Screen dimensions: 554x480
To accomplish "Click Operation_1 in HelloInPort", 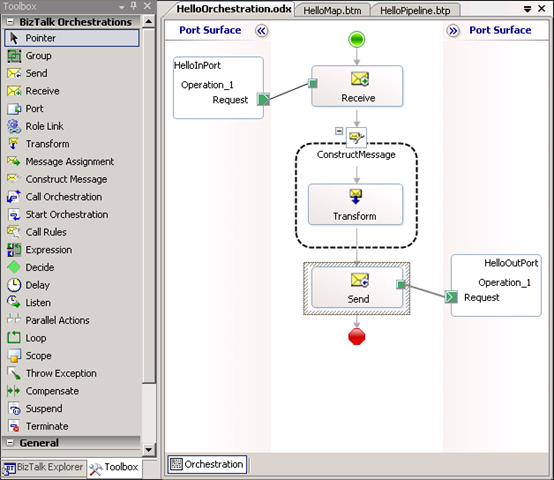I will pyautogui.click(x=207, y=85).
